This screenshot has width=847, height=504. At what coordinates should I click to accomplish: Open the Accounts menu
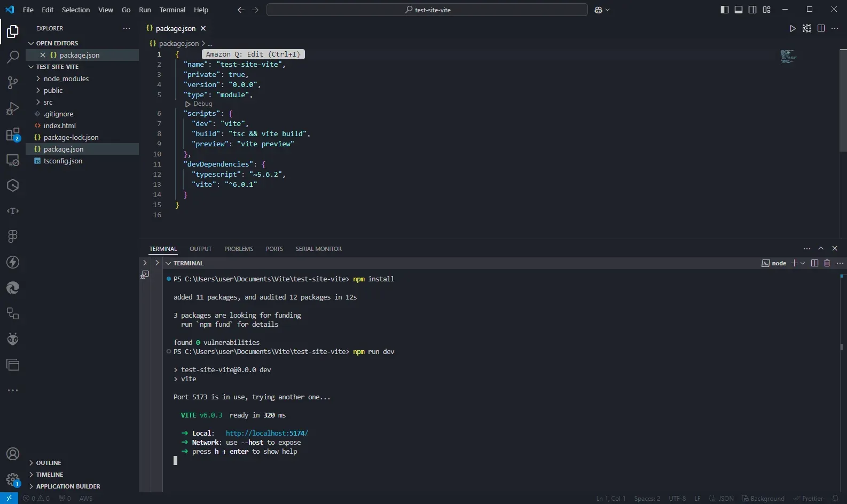(13, 454)
